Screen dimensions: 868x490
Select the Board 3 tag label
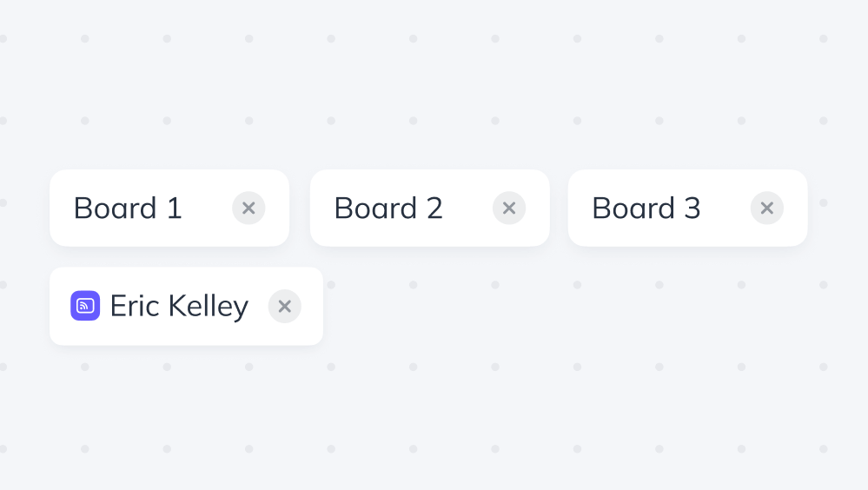pyautogui.click(x=646, y=209)
